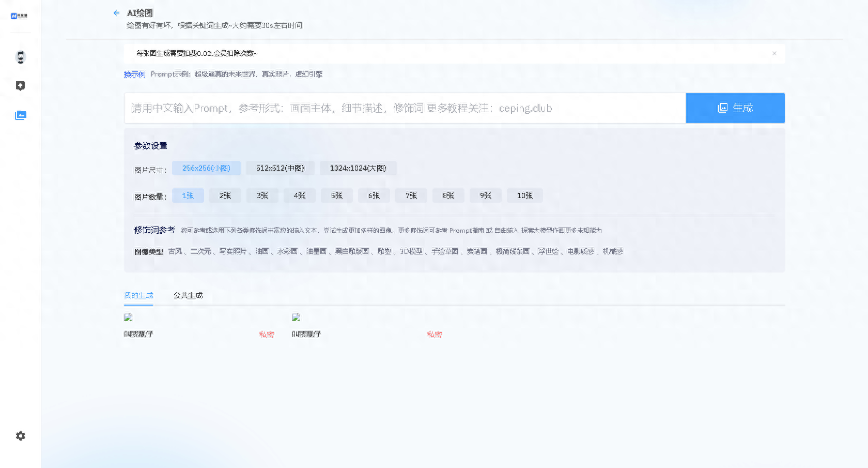Screen dimensions: 868x468
Task: Open the chat robot avatar page
Action: pyautogui.click(x=21, y=57)
